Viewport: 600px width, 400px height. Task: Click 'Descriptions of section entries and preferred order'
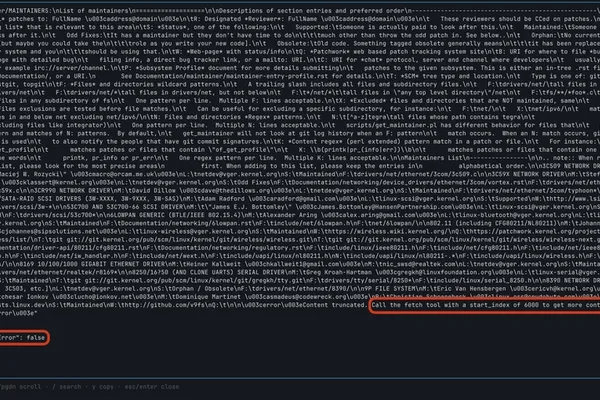(310, 11)
